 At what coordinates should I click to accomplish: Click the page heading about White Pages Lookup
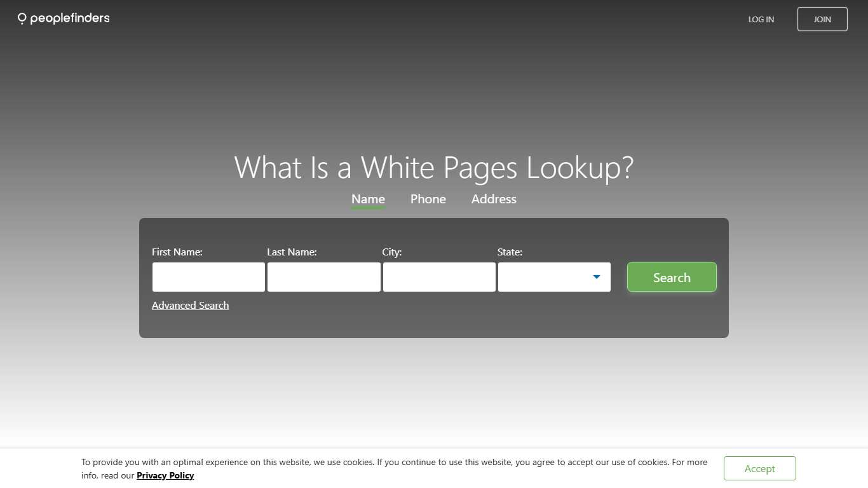tap(434, 168)
